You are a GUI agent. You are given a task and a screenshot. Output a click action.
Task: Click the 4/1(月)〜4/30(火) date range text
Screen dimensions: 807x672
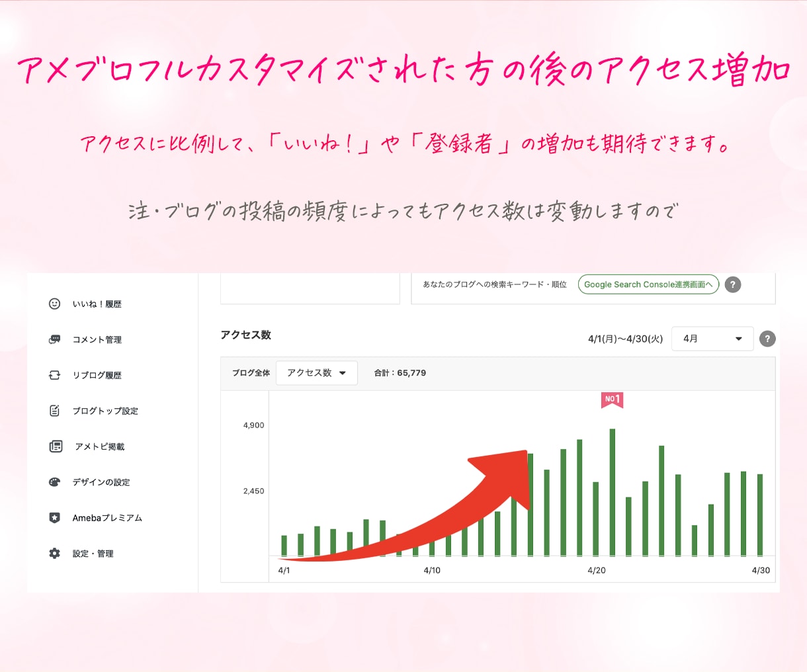(625, 339)
